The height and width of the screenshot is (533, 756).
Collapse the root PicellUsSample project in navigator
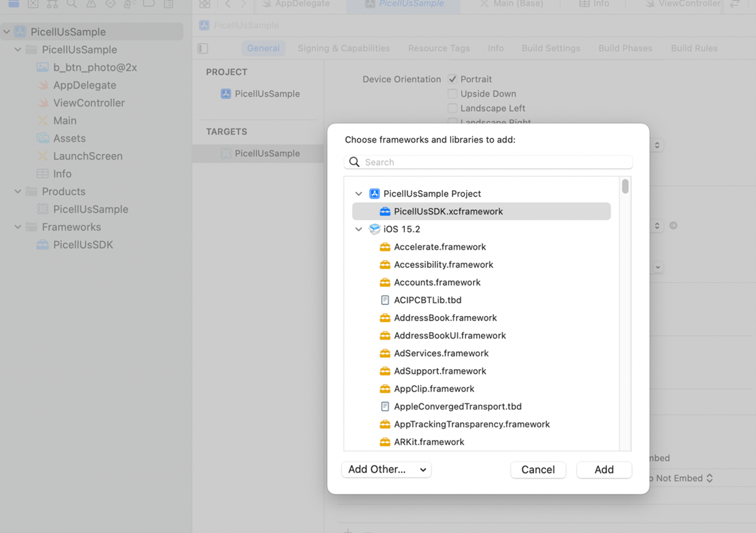pyautogui.click(x=7, y=32)
